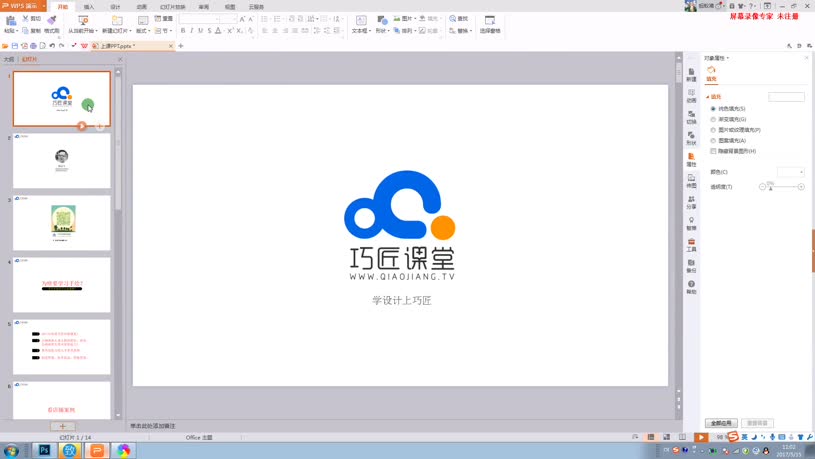Increase font size with the large A icon
This screenshot has width=815, height=459.
(242, 19)
